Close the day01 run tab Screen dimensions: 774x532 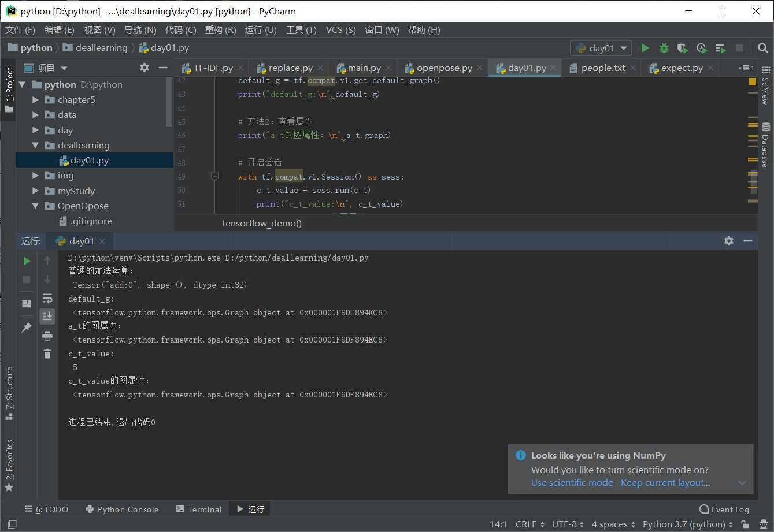102,241
